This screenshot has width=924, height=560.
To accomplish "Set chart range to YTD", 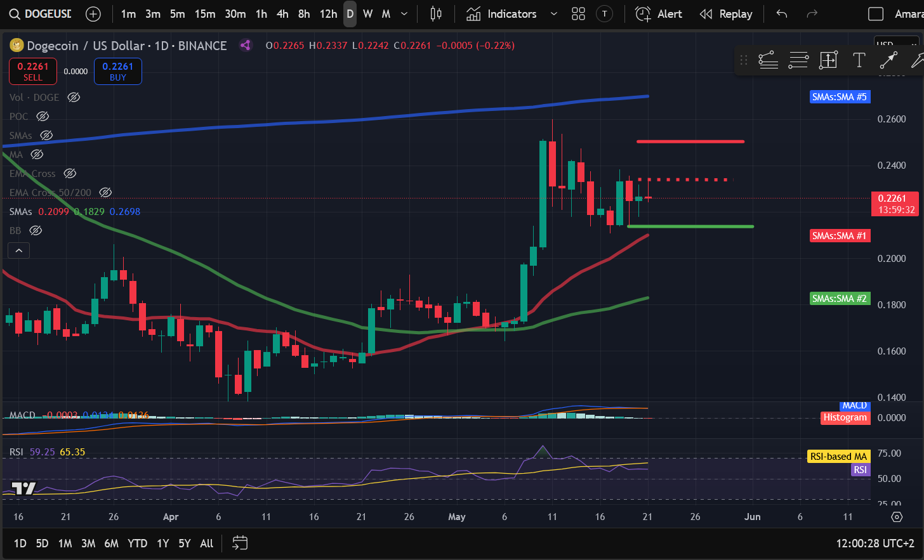I will (x=137, y=543).
